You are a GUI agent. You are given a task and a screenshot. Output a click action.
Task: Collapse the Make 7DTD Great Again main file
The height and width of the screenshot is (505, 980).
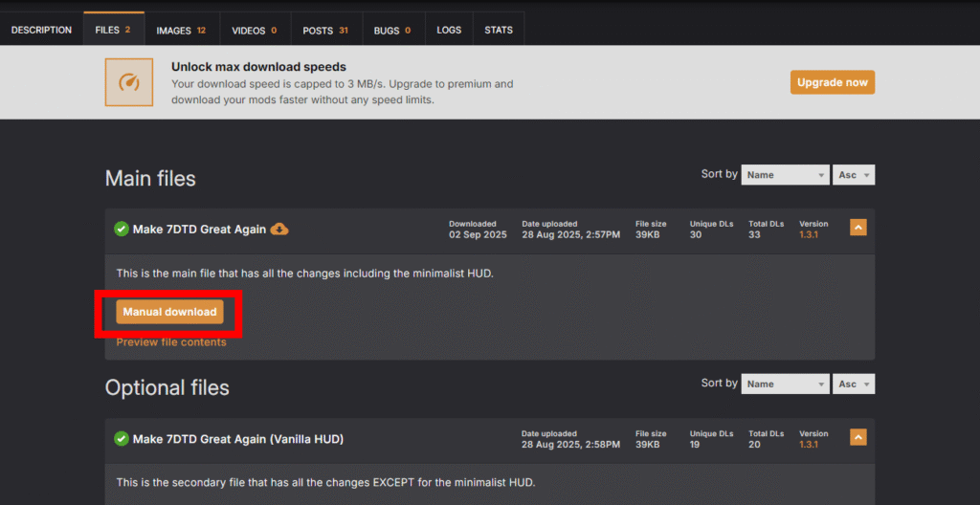coord(858,228)
